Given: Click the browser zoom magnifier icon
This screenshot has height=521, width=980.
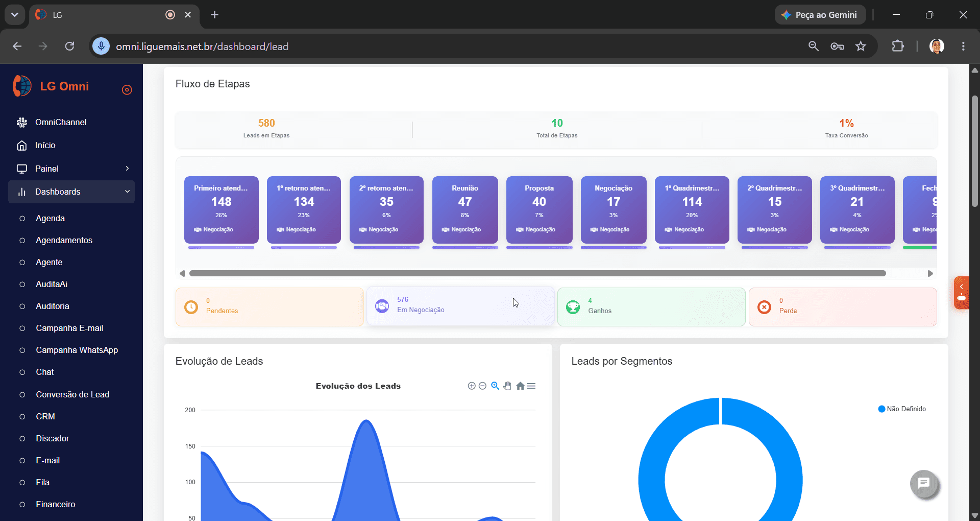Looking at the screenshot, I should click(814, 46).
